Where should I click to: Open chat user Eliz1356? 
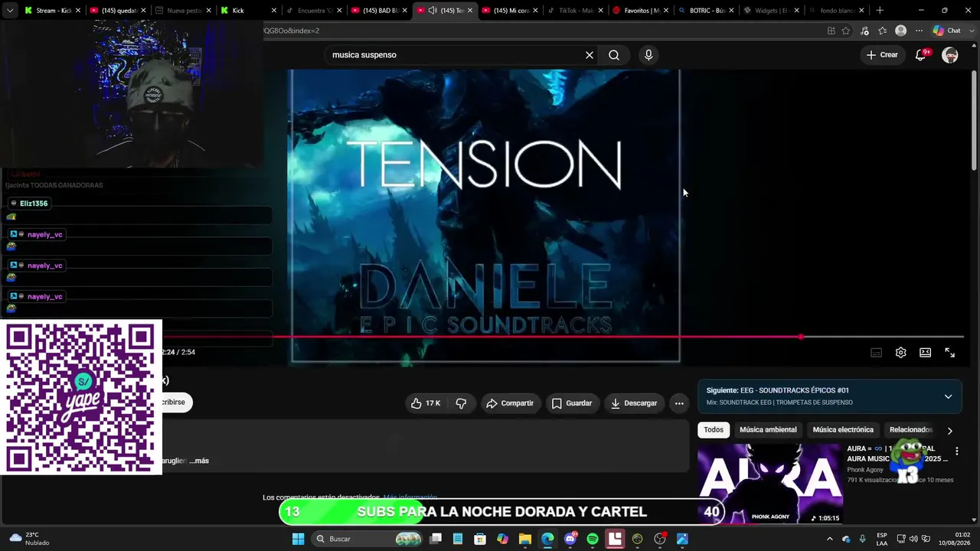coord(34,204)
